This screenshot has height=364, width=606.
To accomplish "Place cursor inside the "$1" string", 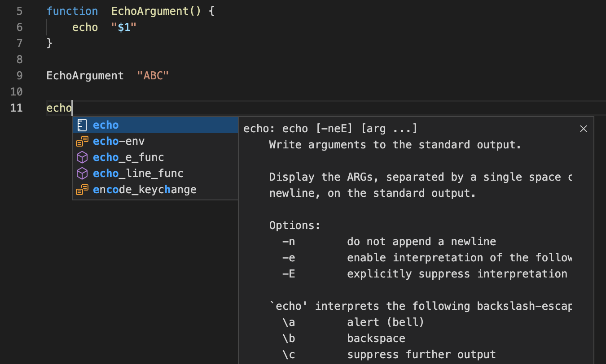I will 123,27.
